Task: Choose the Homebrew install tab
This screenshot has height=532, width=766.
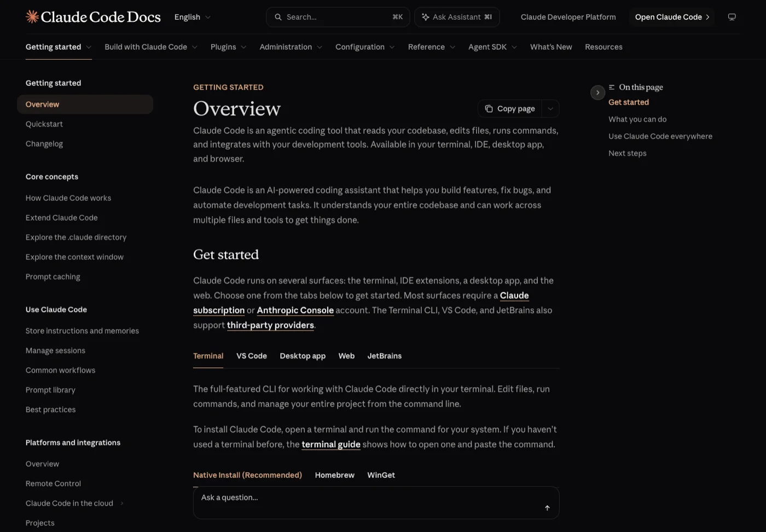Action: [334, 475]
